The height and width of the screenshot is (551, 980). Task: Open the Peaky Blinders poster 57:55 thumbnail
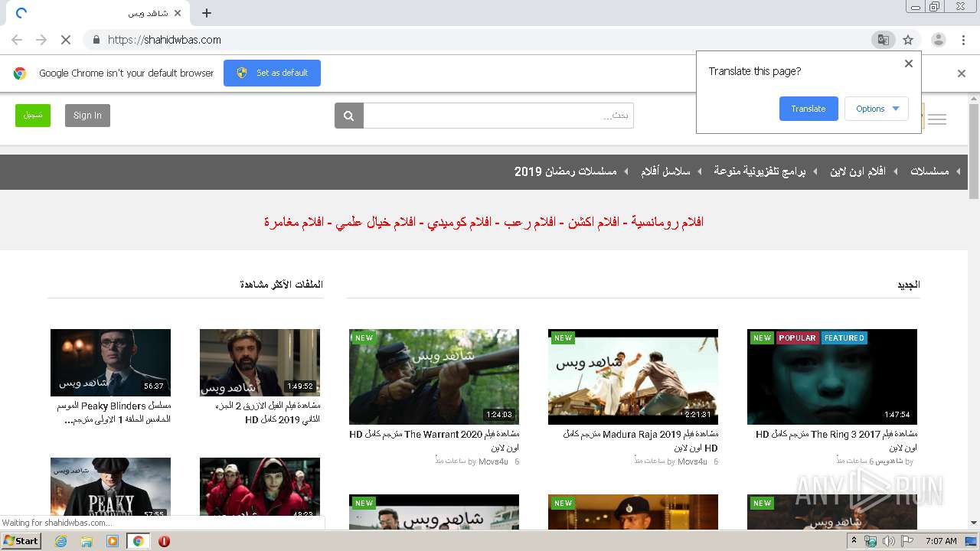point(110,488)
